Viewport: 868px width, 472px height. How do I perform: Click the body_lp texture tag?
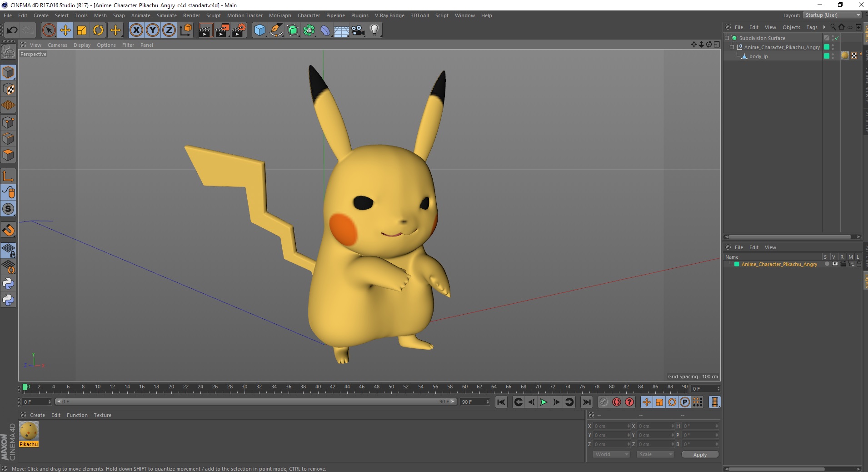click(844, 55)
